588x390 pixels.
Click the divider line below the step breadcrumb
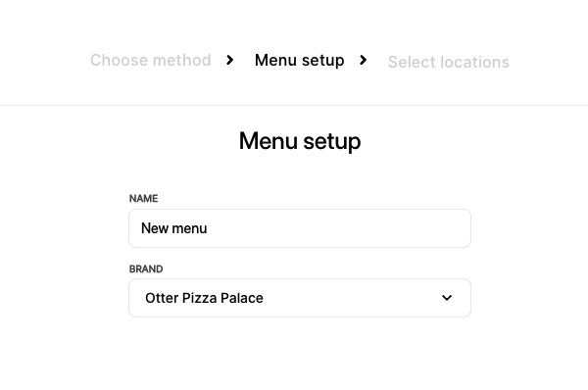(x=294, y=106)
